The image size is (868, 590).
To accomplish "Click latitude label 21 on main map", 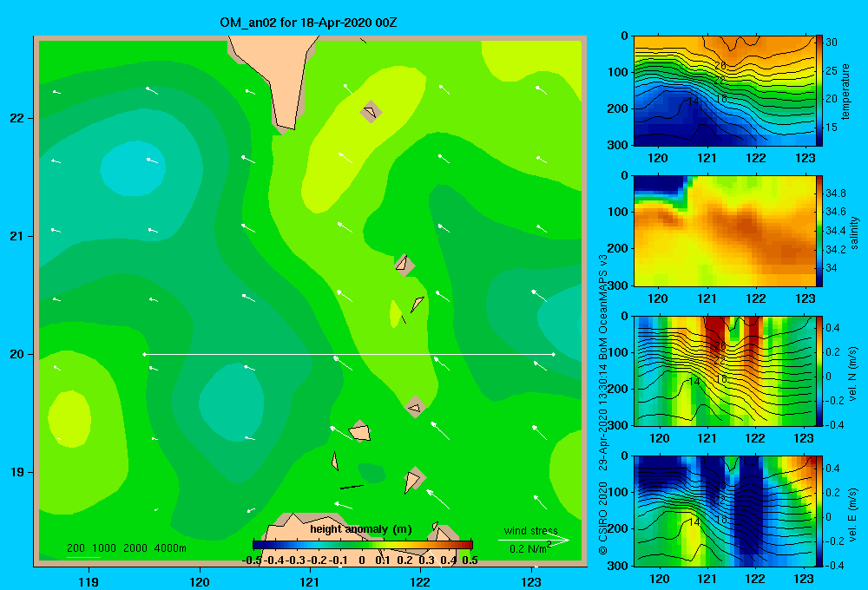I will click(x=16, y=236).
